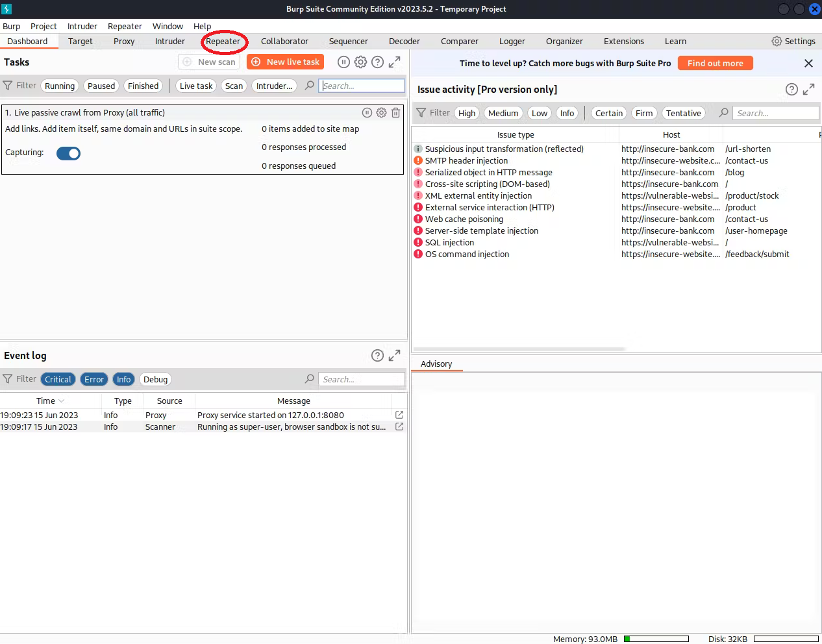The image size is (822, 644).
Task: Select the XML external entity injection row
Action: [x=616, y=195]
